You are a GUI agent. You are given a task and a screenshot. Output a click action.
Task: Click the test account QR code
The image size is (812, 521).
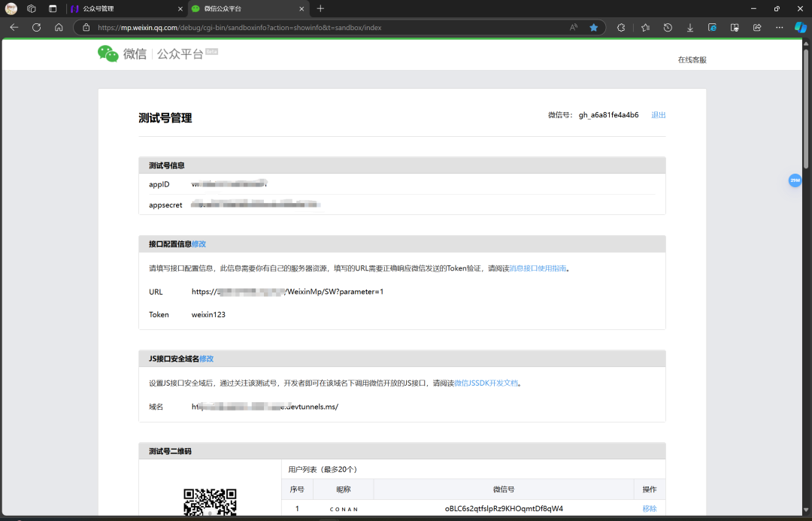[x=211, y=502]
